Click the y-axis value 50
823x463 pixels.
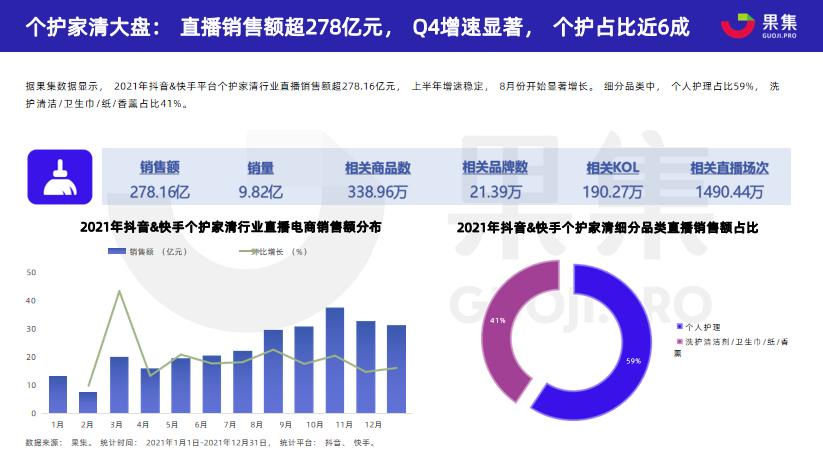click(x=31, y=272)
